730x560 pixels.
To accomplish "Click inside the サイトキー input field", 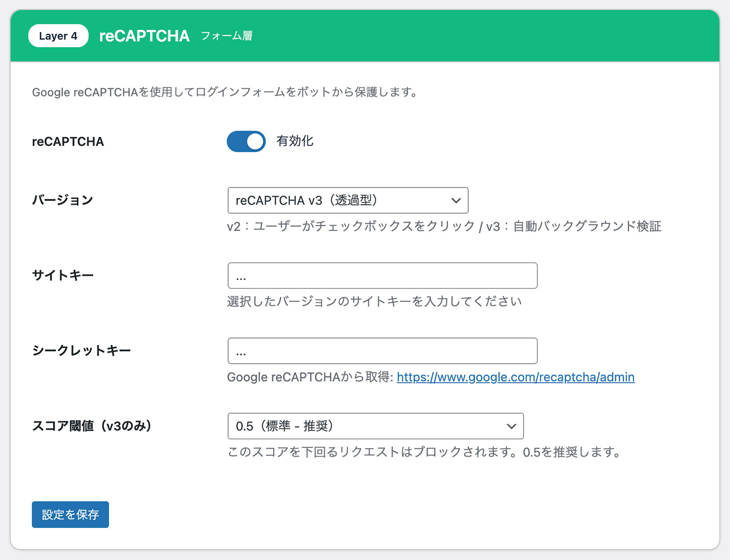I will [382, 276].
